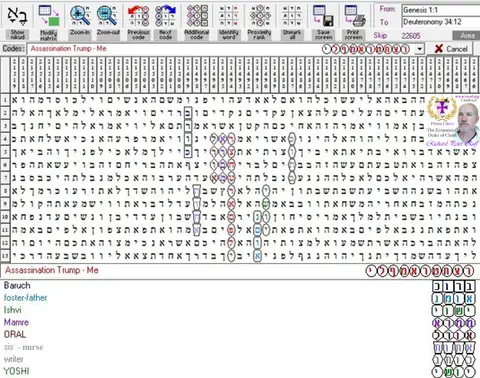Open the Modify matrix tool
The width and height of the screenshot is (480, 378).
point(49,21)
